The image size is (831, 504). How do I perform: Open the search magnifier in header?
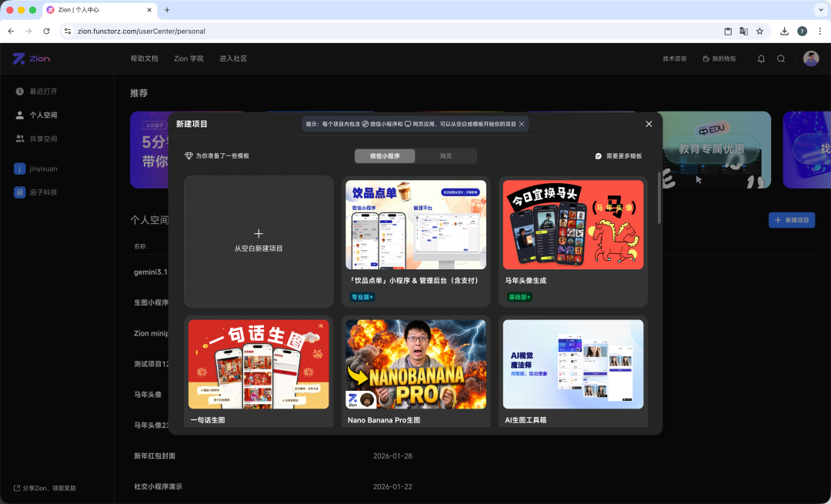(781, 58)
